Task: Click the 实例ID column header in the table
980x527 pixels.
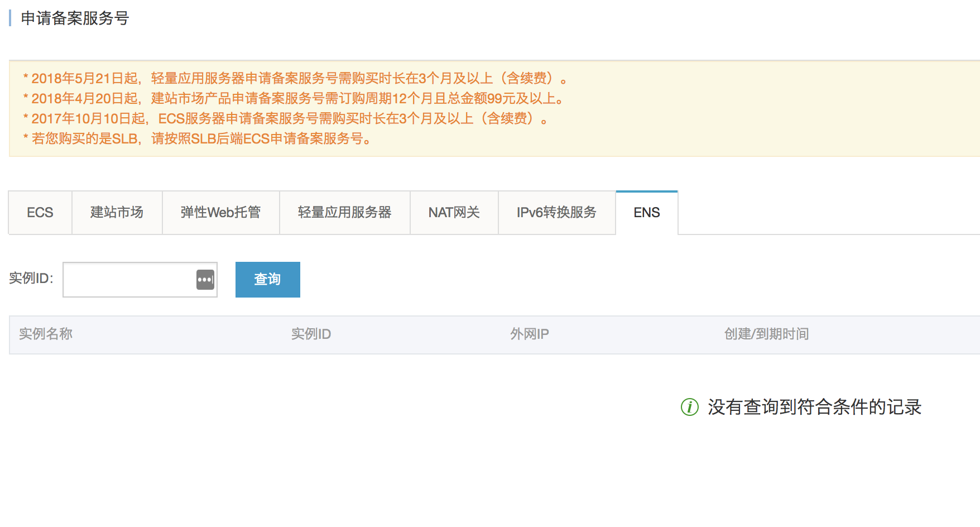Action: tap(311, 334)
